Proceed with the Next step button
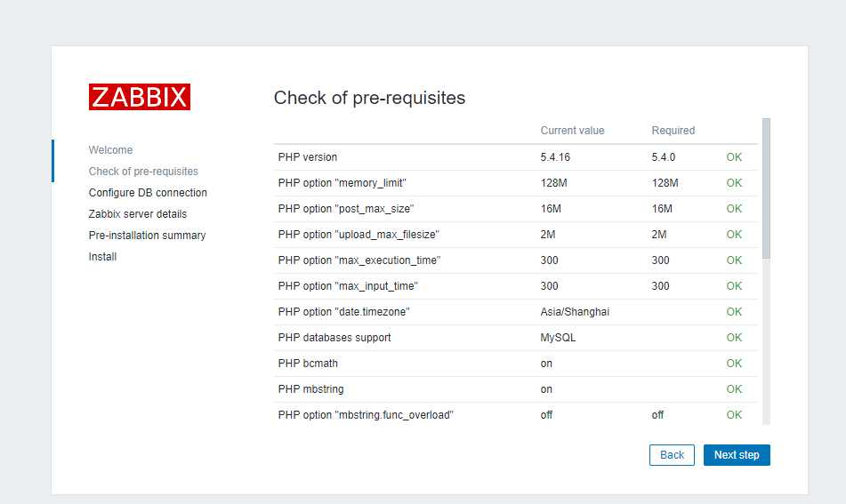Image resolution: width=846 pixels, height=504 pixels. 737,455
